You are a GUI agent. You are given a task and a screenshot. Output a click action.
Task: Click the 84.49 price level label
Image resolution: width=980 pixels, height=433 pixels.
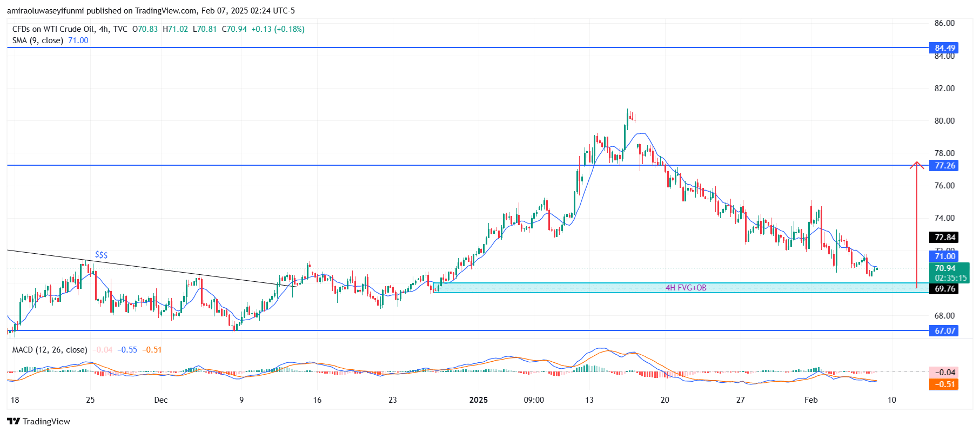[x=943, y=48]
